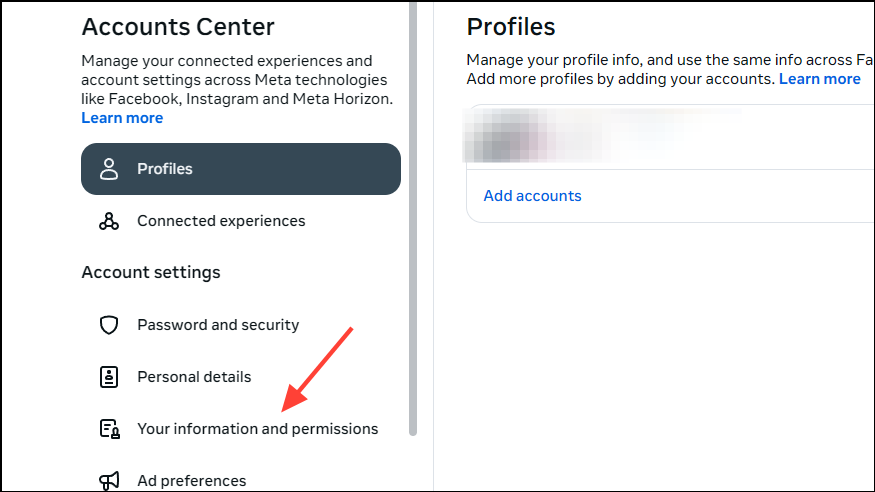Click the sidebar vertical scrollbar

pos(413,220)
